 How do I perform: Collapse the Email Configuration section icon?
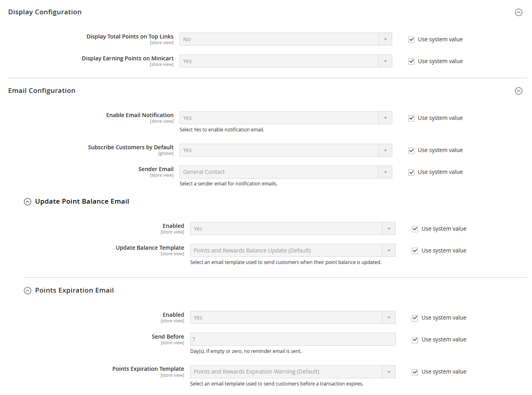[x=519, y=91]
